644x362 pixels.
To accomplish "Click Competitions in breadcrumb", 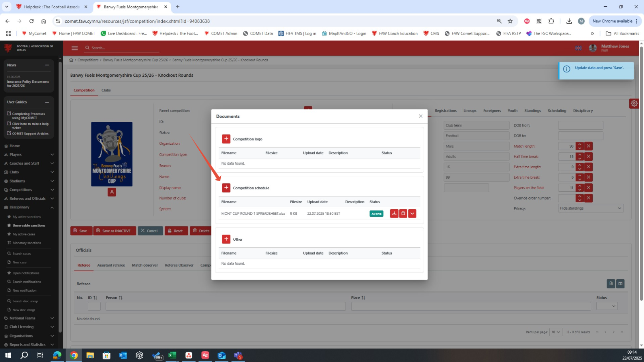I will (88, 60).
